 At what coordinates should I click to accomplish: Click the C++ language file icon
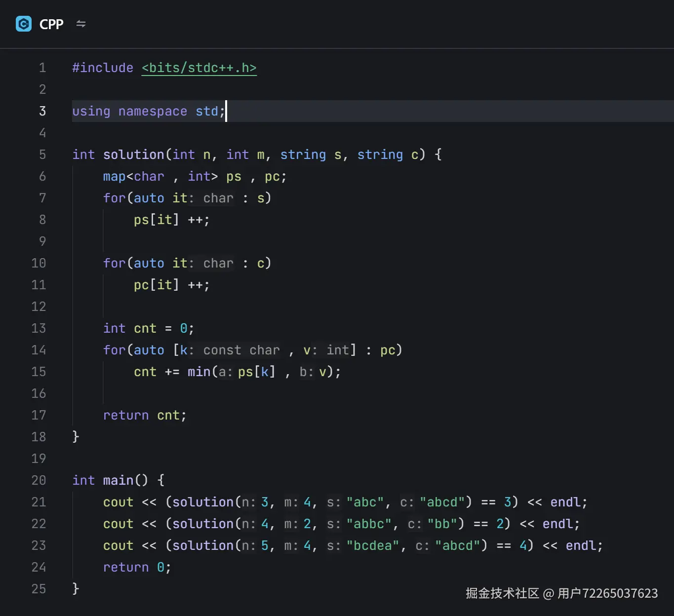pos(24,24)
